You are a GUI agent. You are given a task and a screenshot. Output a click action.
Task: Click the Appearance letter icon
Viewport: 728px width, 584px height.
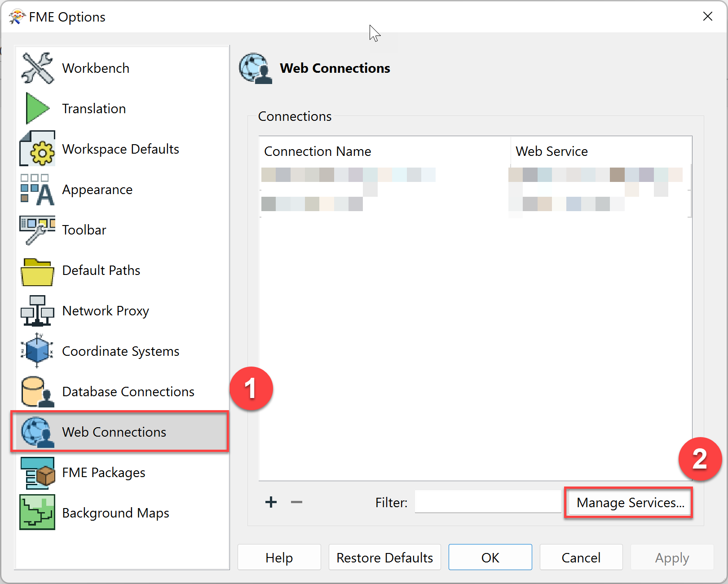(x=37, y=190)
